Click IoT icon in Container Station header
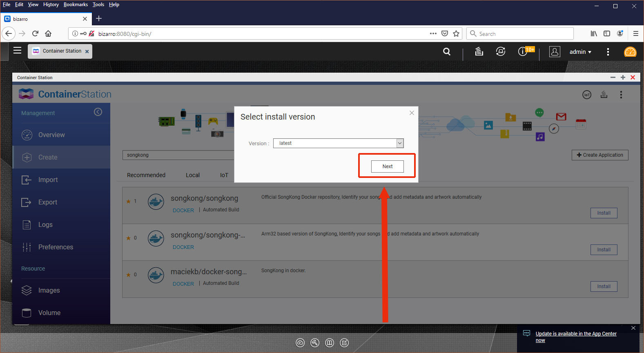 [x=587, y=95]
